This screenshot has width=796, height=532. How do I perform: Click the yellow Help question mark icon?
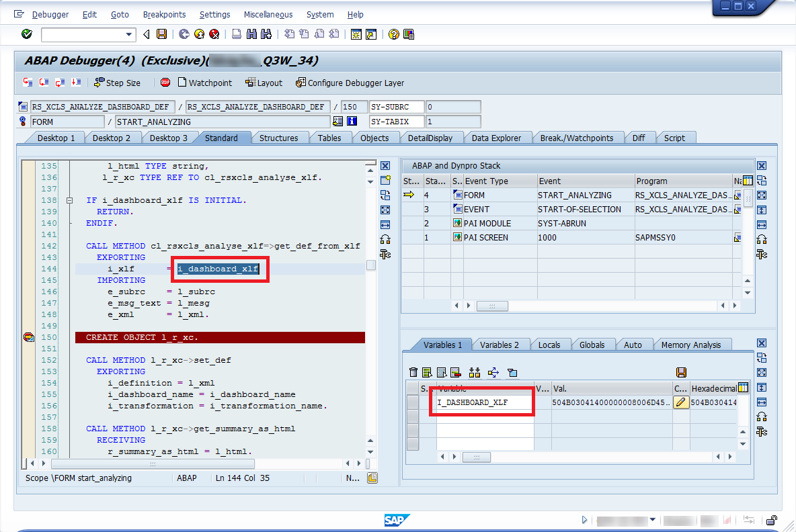tap(393, 34)
